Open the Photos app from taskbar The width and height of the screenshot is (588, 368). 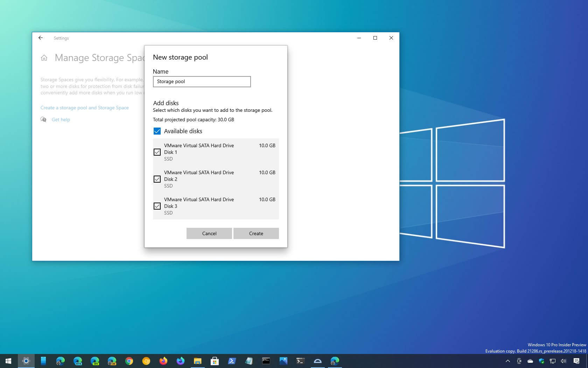pyautogui.click(x=283, y=361)
